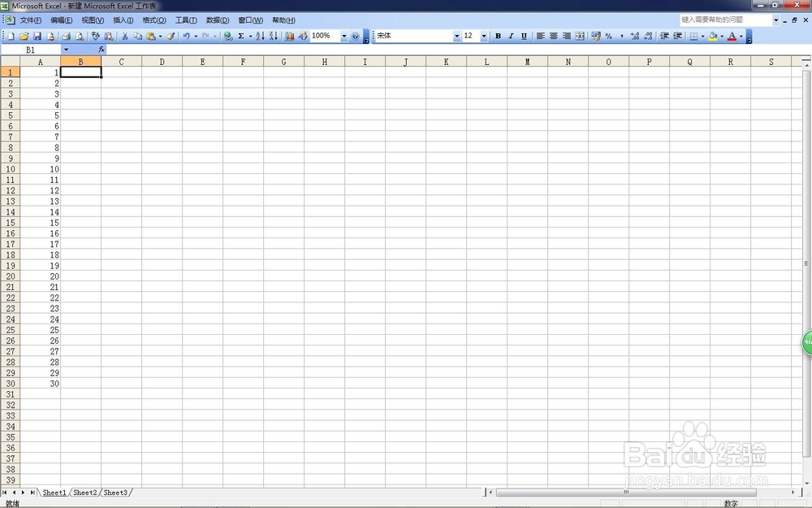This screenshot has height=508, width=812.
Task: Activate the Format Painter
Action: (171, 36)
